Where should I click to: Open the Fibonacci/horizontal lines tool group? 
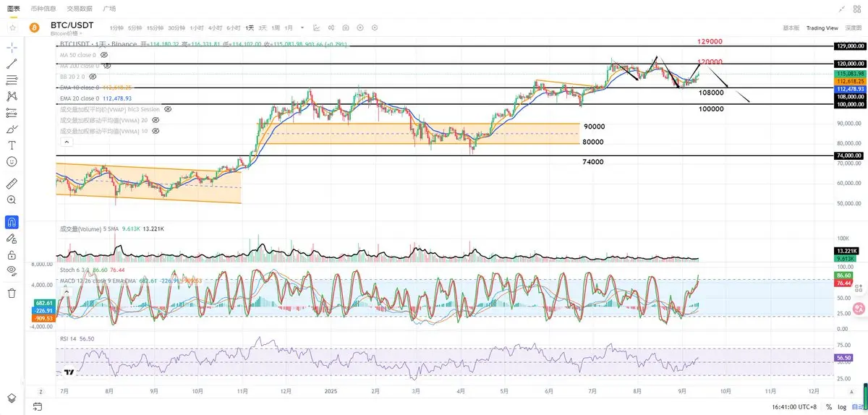(12, 80)
